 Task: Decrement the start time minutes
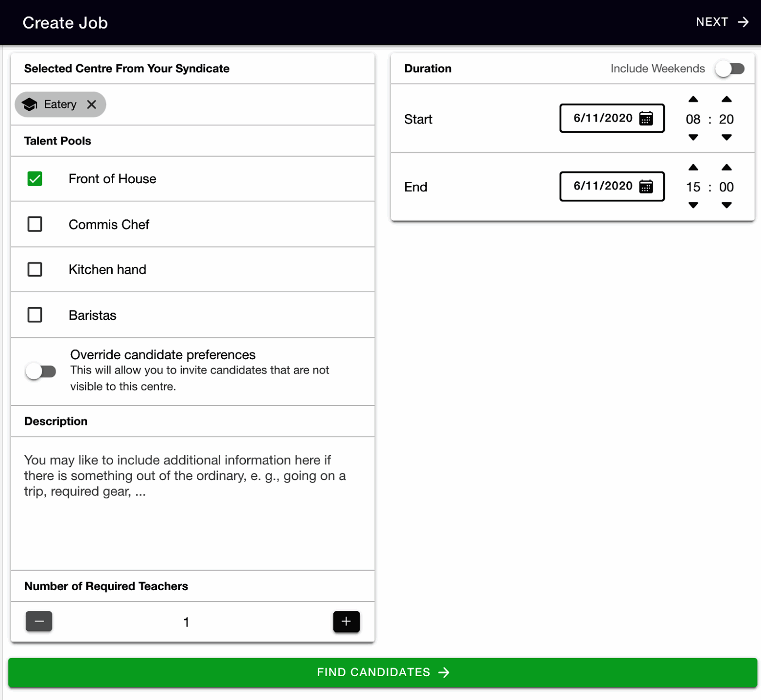726,138
